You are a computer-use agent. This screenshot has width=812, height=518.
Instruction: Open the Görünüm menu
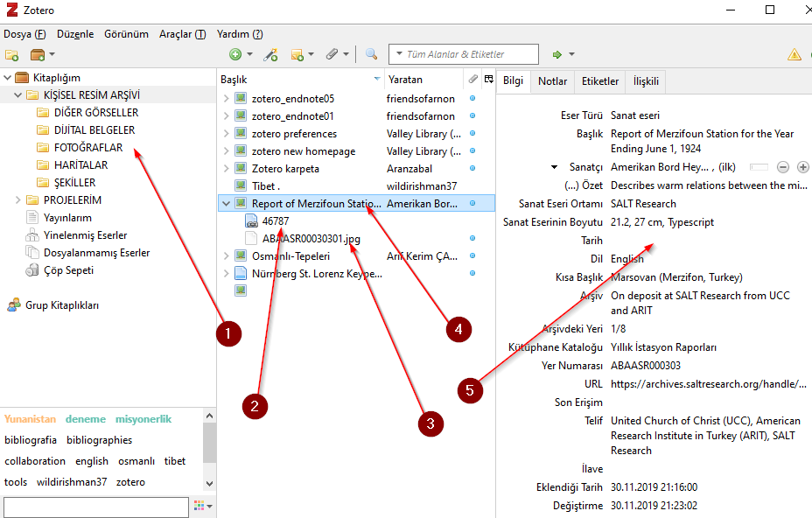pos(126,34)
